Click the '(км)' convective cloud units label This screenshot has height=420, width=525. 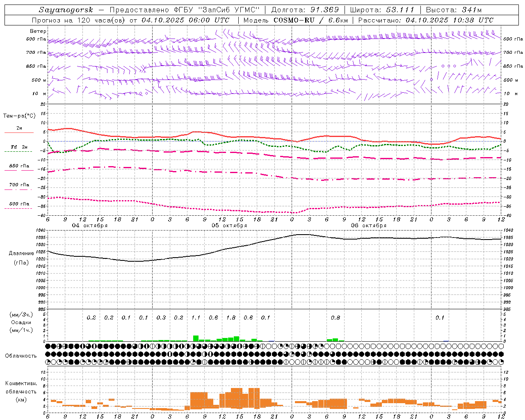click(x=21, y=399)
